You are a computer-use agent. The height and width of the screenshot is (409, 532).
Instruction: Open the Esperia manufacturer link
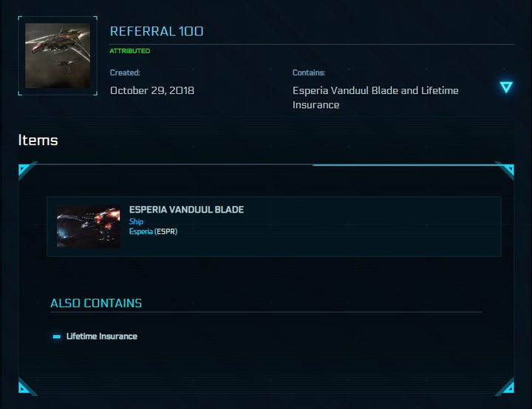click(140, 231)
